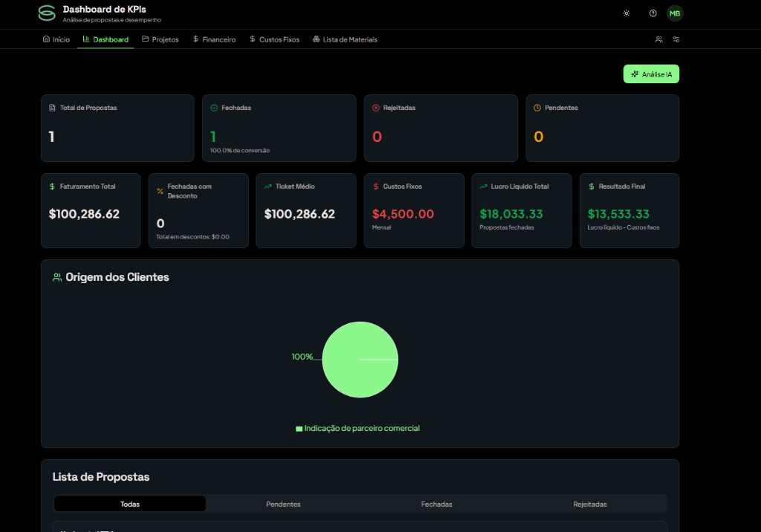Click the $4,500.00 Custos Fixos value
This screenshot has height=532, width=761.
(403, 214)
